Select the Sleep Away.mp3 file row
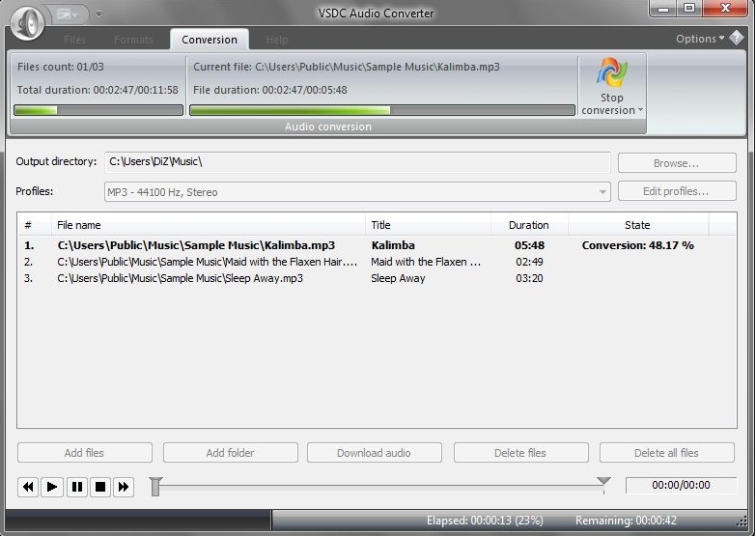The height and width of the screenshot is (536, 756). (181, 278)
